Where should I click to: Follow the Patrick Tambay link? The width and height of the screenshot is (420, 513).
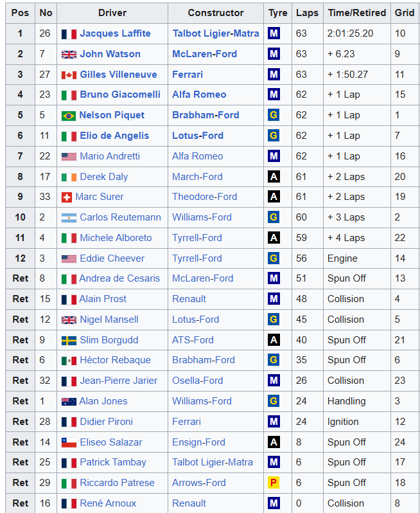click(113, 462)
